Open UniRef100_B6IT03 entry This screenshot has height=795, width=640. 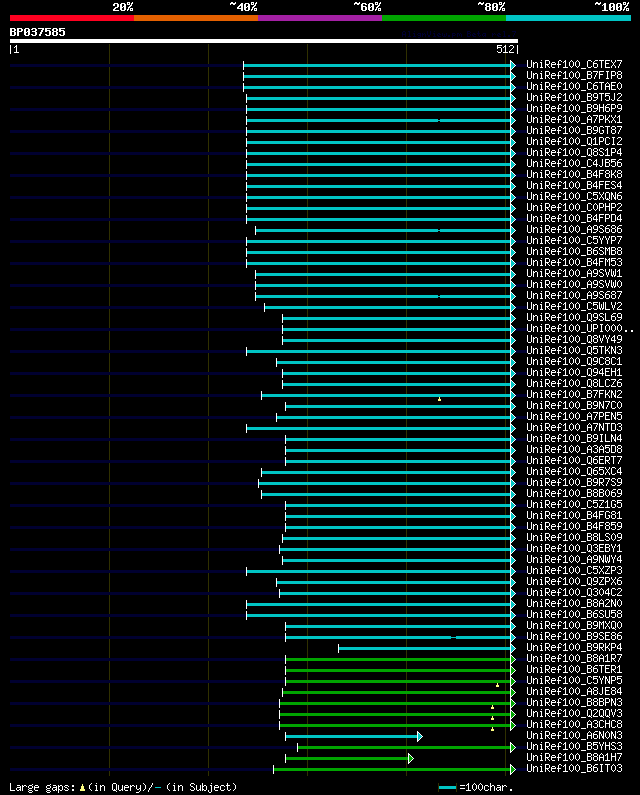(574, 769)
